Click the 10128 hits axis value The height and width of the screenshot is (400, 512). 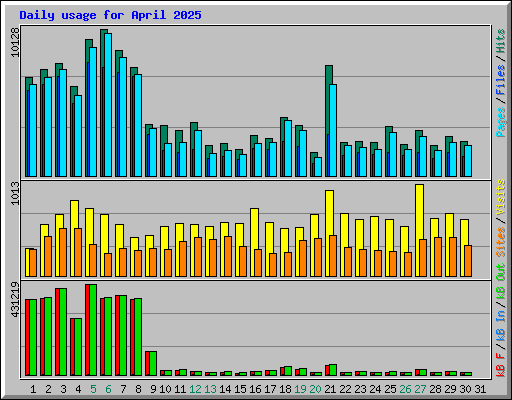(x=15, y=42)
